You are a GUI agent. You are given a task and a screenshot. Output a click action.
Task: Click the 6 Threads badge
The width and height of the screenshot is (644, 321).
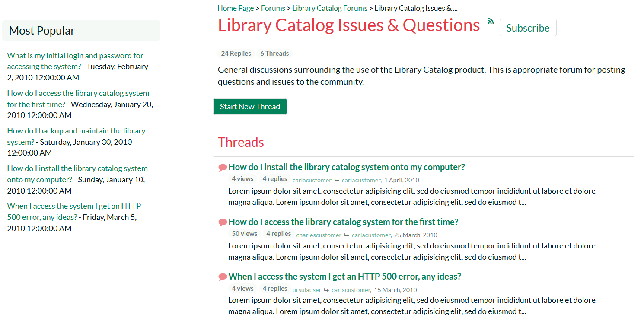[x=274, y=54]
